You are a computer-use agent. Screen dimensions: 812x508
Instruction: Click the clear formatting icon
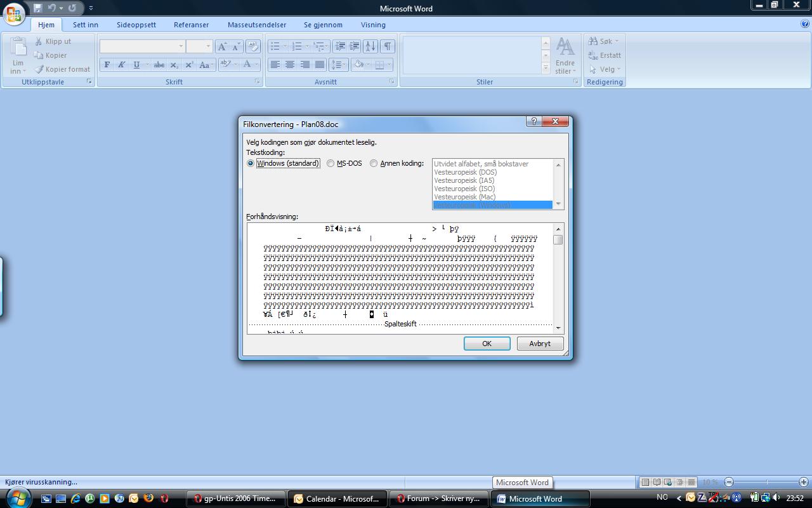point(252,46)
